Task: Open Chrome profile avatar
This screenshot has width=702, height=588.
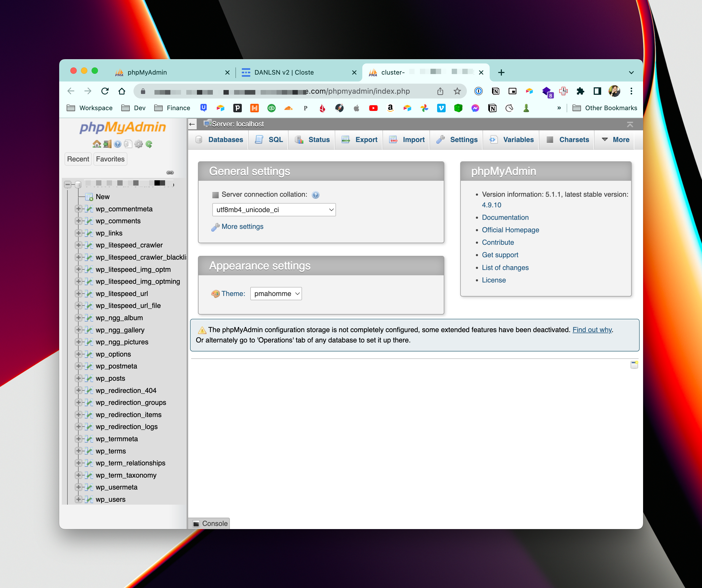Action: tap(614, 91)
